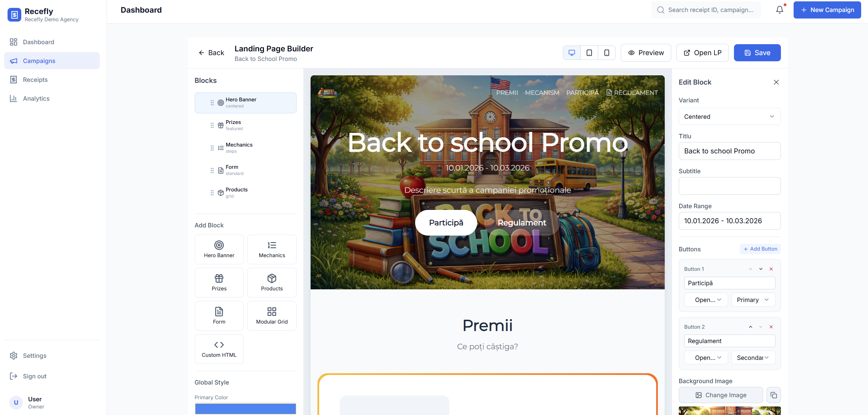This screenshot has width=868, height=415.
Task: Focus the empty Subtitle field
Action: pyautogui.click(x=730, y=186)
